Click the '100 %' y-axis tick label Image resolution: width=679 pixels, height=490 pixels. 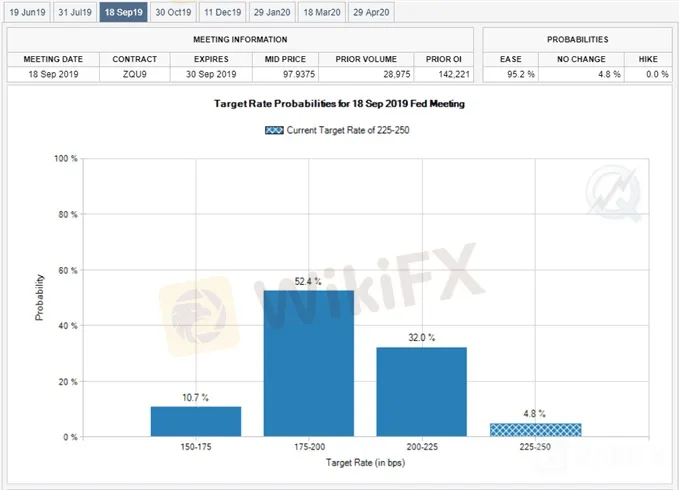pos(66,158)
